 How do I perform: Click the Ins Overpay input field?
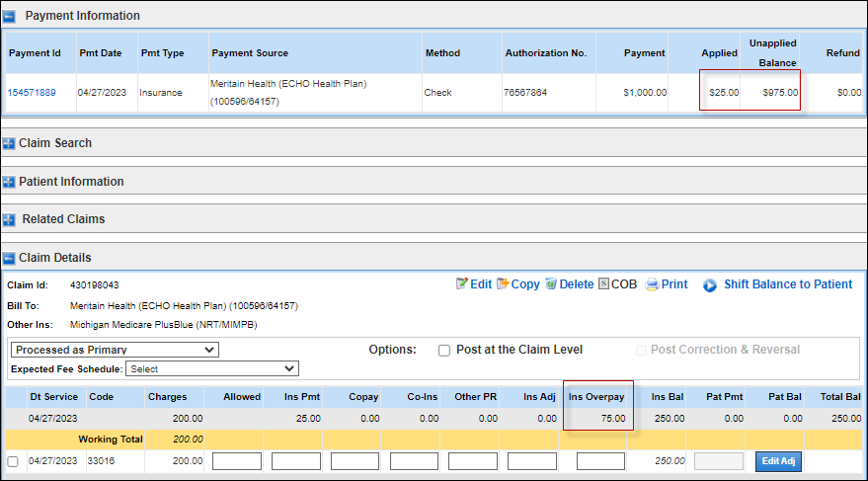coord(600,461)
